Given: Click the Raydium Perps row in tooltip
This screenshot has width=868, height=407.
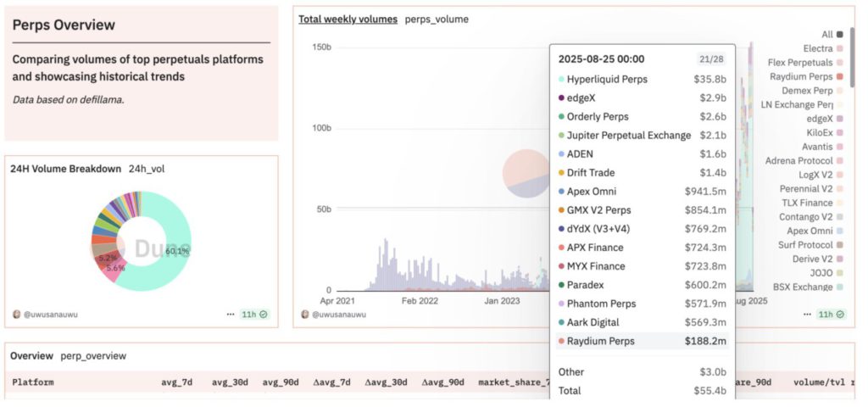Looking at the screenshot, I should [642, 341].
